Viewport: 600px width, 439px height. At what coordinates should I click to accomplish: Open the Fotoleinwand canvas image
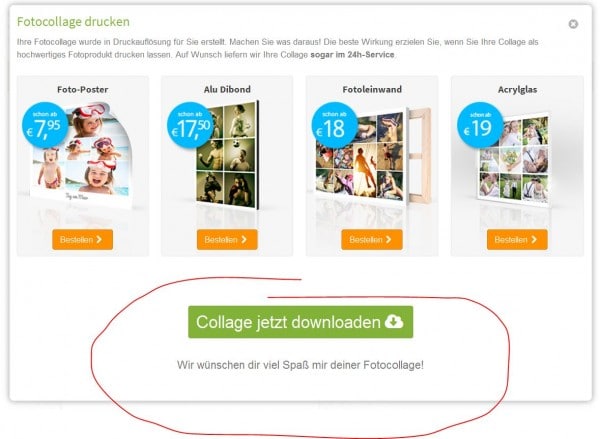[373, 157]
